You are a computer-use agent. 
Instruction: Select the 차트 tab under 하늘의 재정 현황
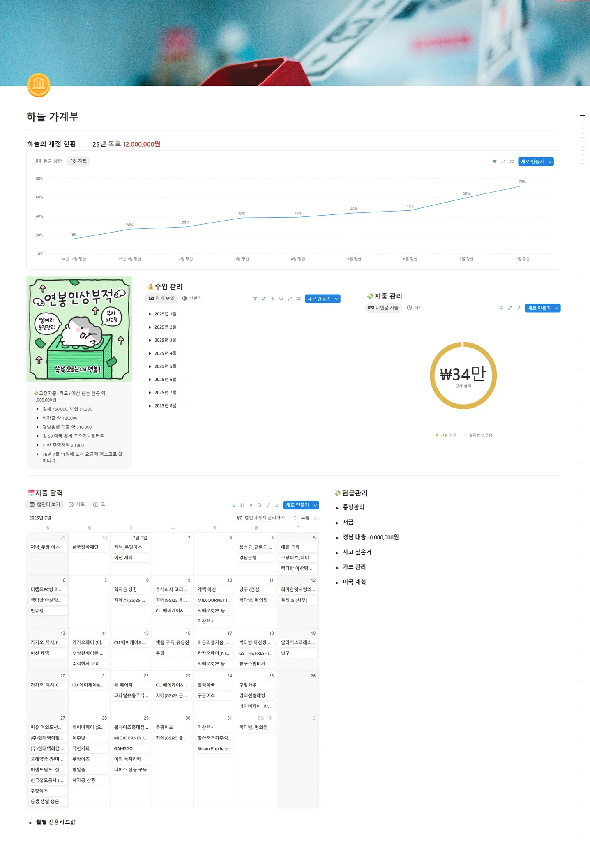coord(78,161)
